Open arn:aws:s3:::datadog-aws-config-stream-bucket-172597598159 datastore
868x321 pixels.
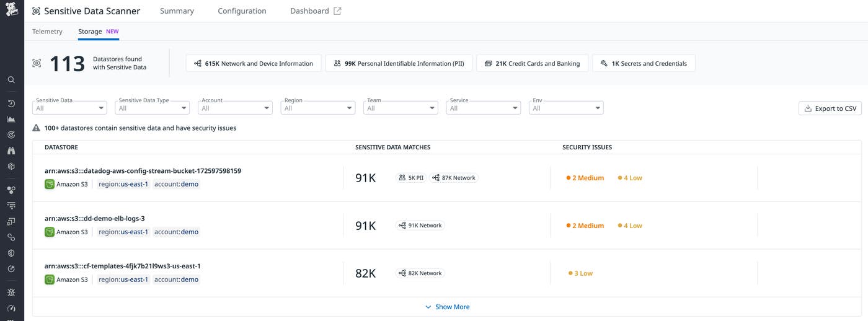(143, 170)
